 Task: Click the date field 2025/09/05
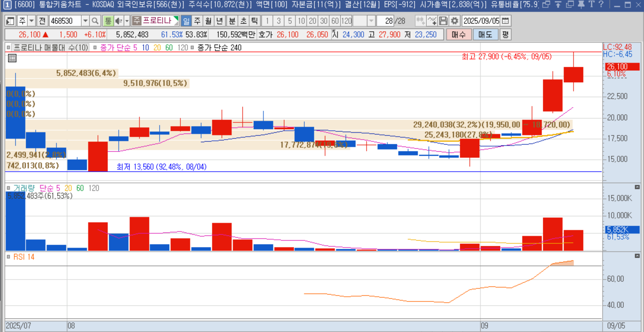(x=481, y=21)
